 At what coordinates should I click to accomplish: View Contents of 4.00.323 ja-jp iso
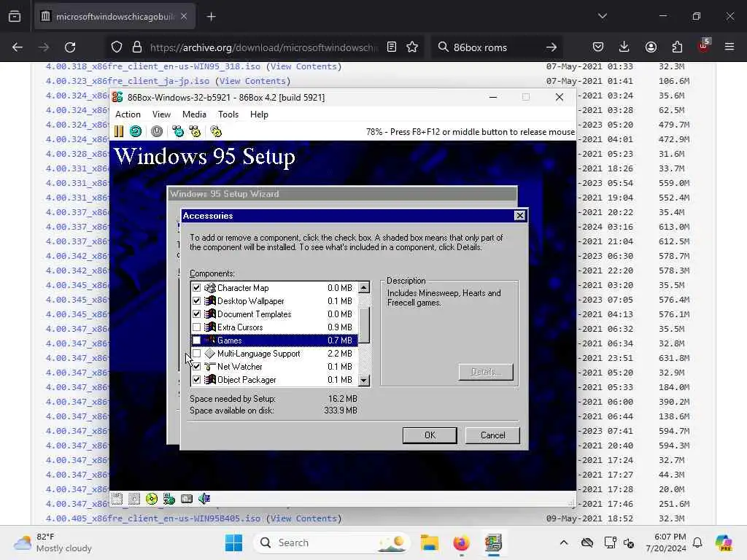(x=253, y=81)
